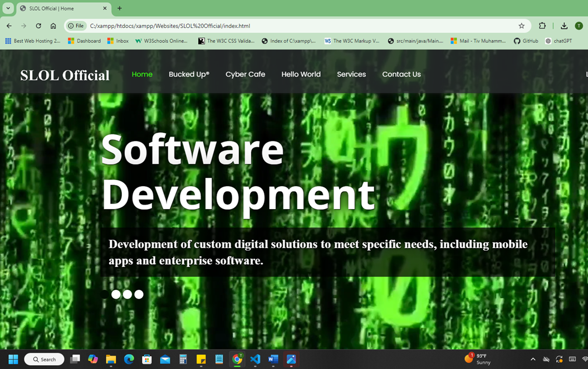Open the touch keyboard tray icon

pyautogui.click(x=572, y=359)
